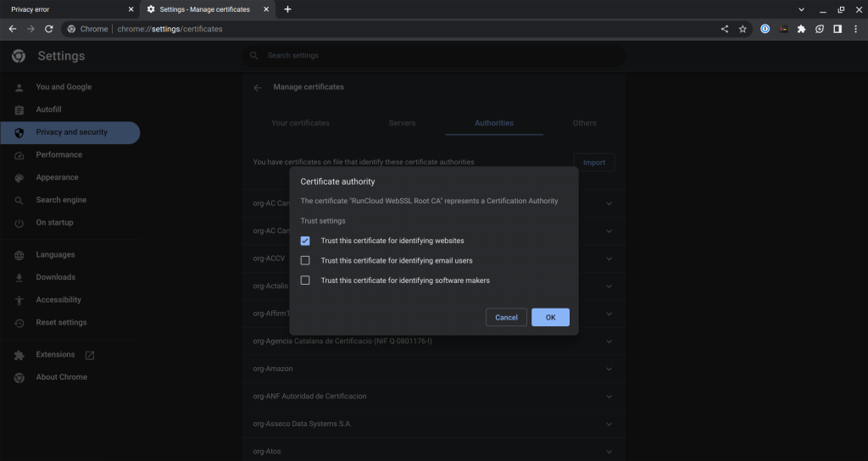Expand the org-Amazon entry
This screenshot has width=868, height=461.
(609, 369)
